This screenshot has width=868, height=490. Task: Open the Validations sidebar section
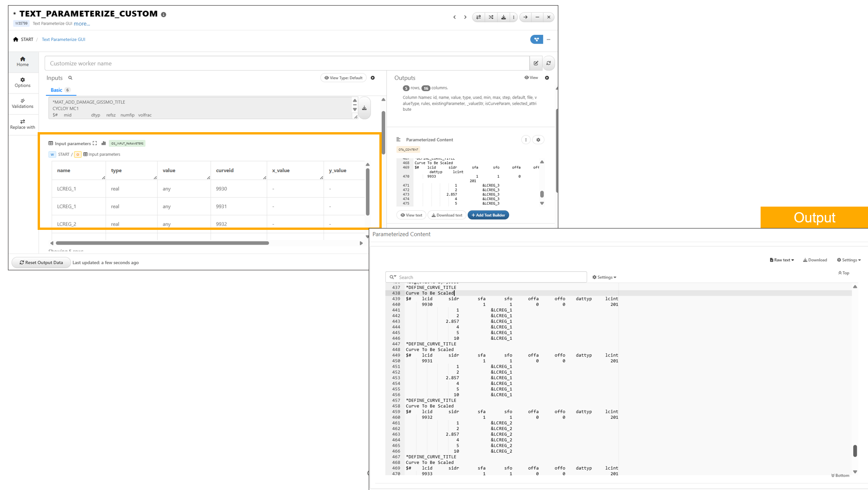(x=22, y=103)
